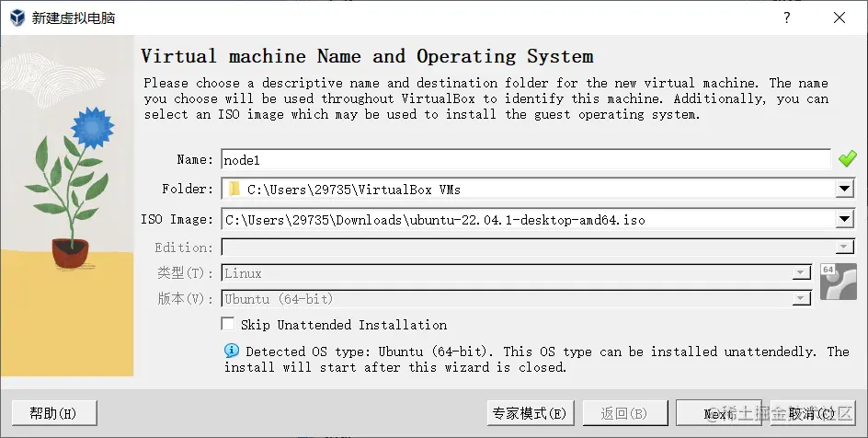The width and height of the screenshot is (868, 438).
Task: Click the Skip Unattended Installation label
Action: click(344, 325)
